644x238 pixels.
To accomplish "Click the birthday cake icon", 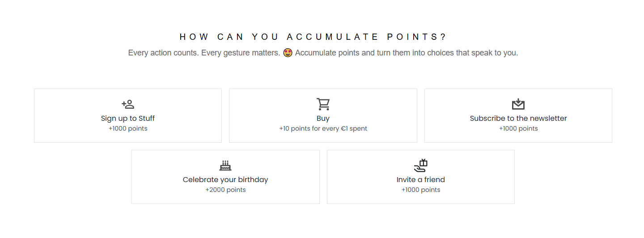I will click(225, 166).
